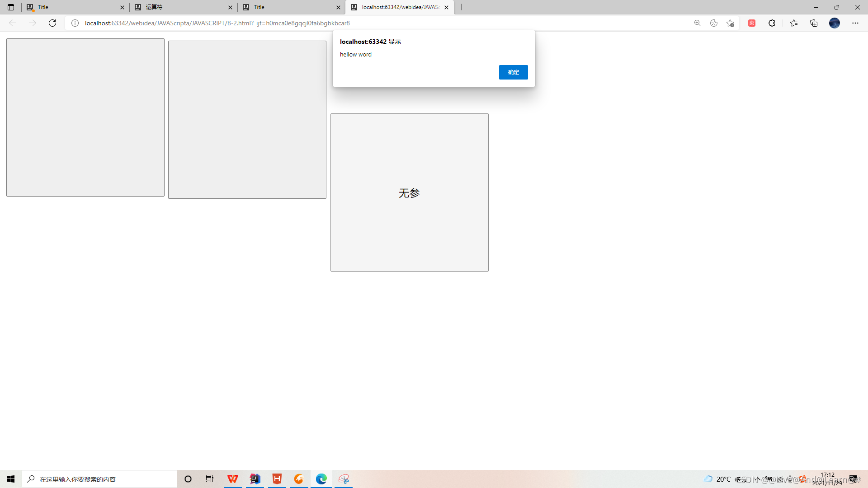Open Microsoft Edge from taskbar
Viewport: 868px width, 488px height.
click(x=321, y=479)
